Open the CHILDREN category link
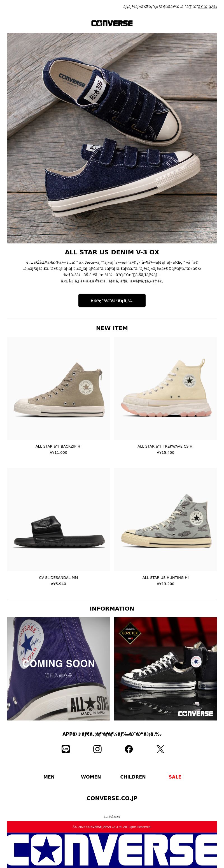This screenshot has height=868, width=224. coord(133,777)
